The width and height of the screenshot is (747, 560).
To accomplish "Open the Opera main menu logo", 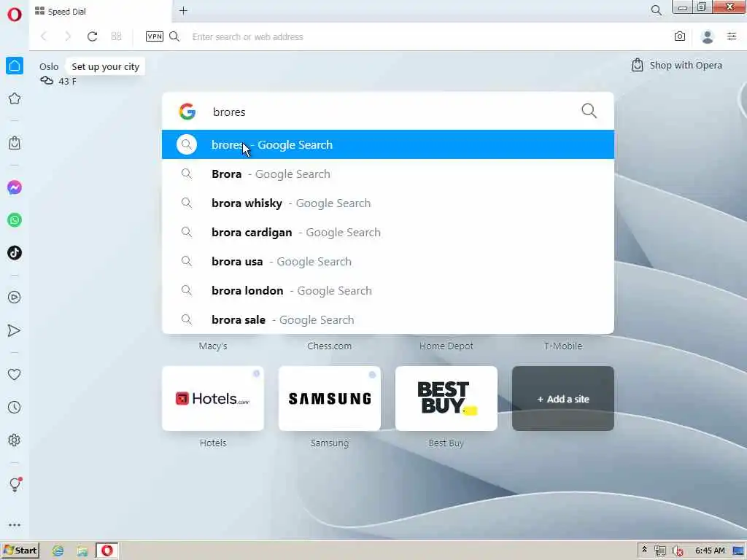I will pos(15,15).
